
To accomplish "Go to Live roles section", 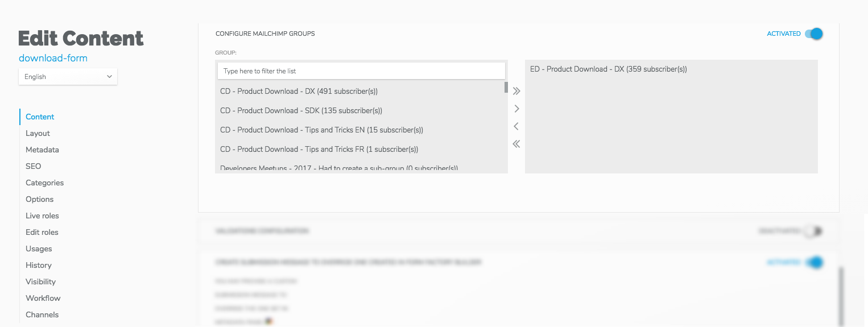I will click(42, 216).
